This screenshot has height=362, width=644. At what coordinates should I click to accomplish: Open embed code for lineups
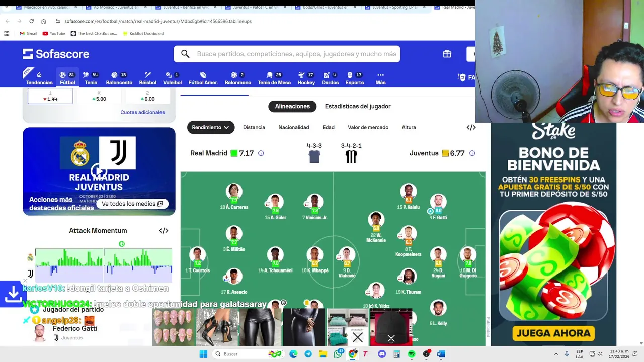point(471,127)
